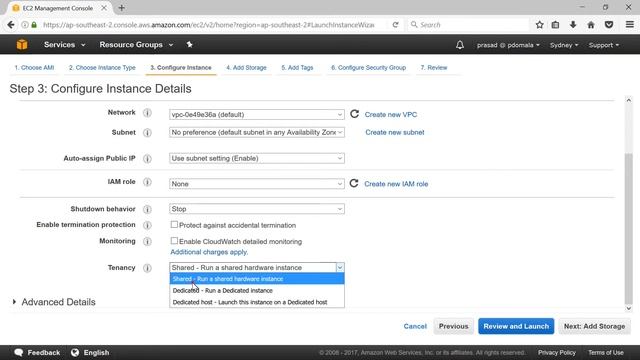
Task: Open the IAM role dropdown
Action: 257,184
